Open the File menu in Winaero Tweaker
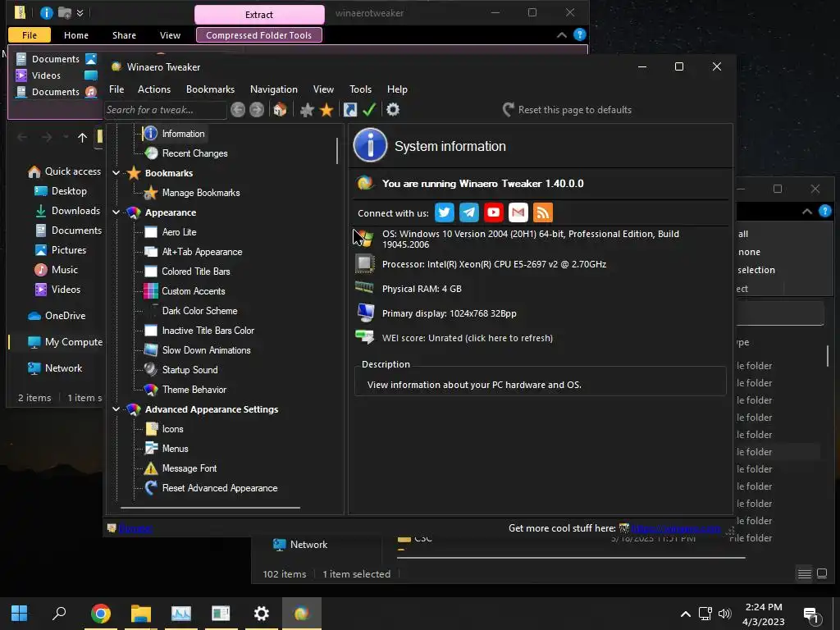Viewport: 840px width, 630px height. 116,89
